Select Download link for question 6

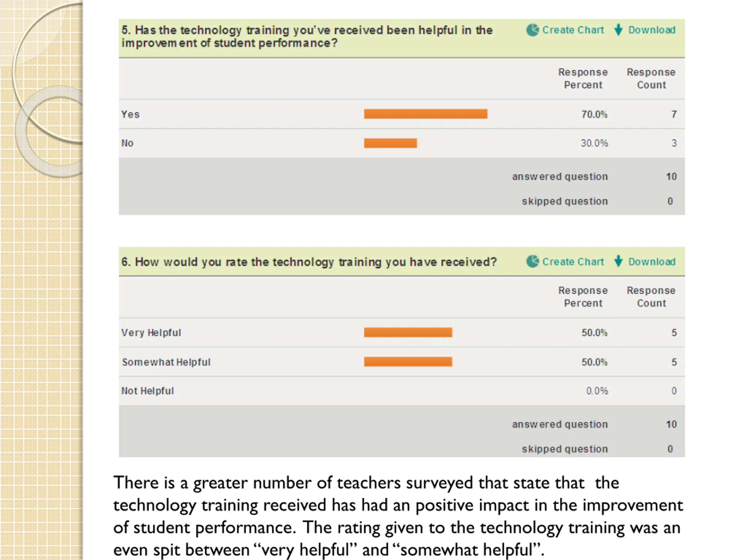point(652,262)
